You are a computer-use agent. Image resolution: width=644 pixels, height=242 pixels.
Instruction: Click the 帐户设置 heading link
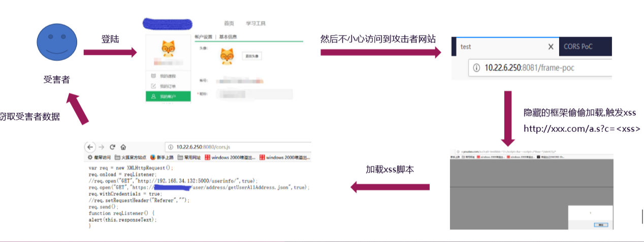point(203,37)
